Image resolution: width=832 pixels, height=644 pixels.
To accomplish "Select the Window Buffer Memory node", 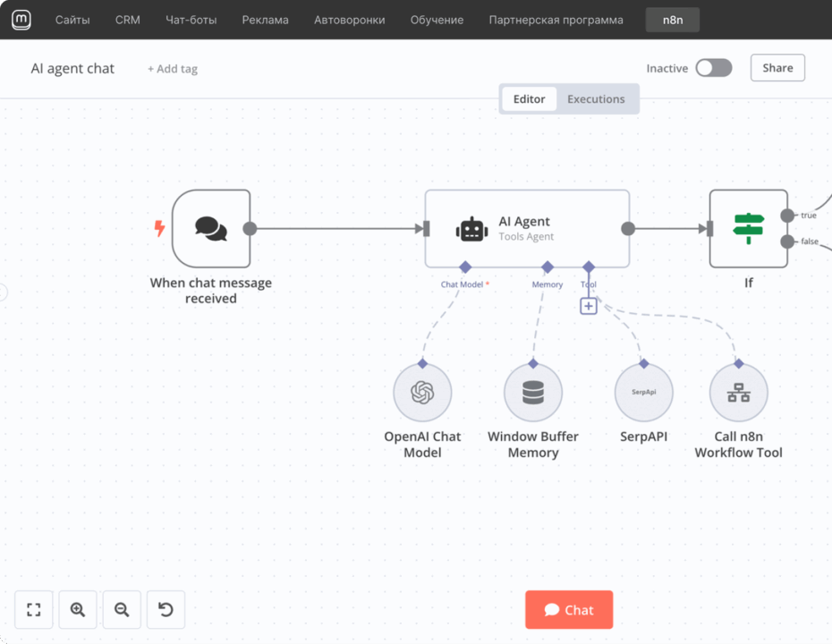I will point(532,393).
